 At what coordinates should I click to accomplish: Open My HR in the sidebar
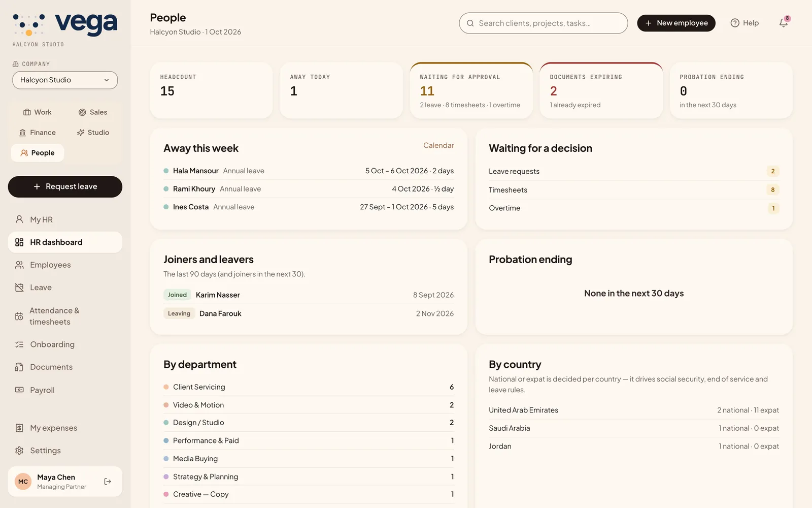(65, 219)
